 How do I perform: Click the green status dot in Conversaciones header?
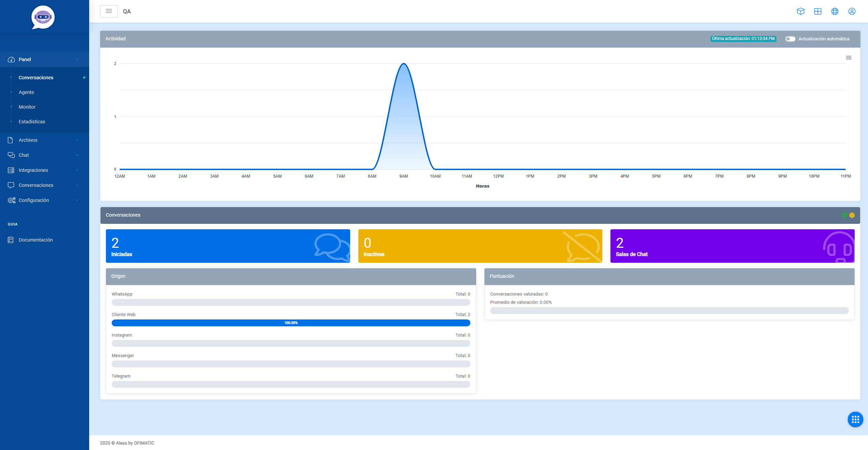click(x=844, y=215)
